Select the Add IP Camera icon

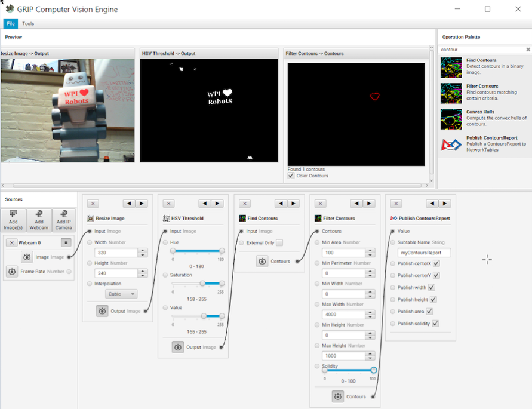[63, 220]
